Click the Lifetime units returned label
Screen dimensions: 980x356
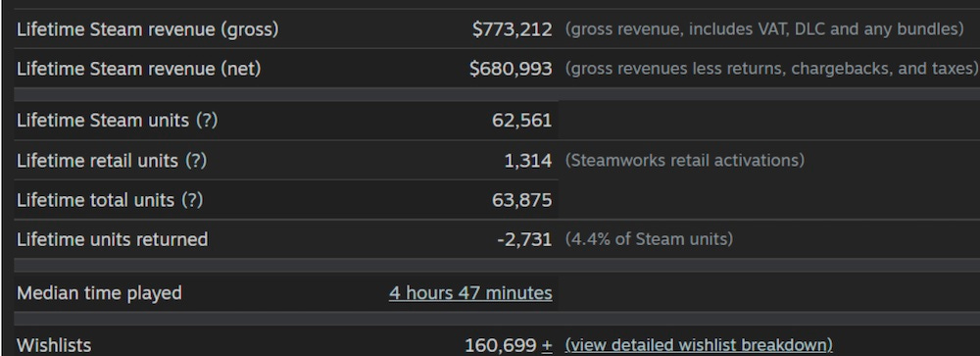pyautogui.click(x=112, y=239)
